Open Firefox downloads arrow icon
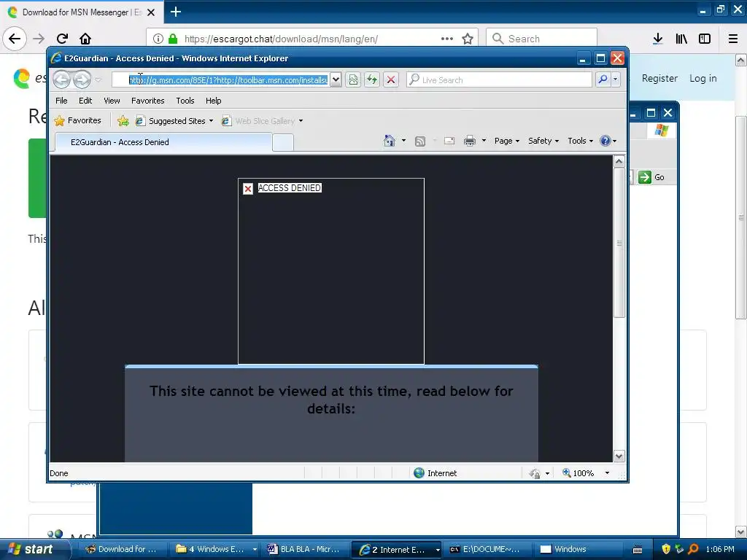 (x=657, y=39)
